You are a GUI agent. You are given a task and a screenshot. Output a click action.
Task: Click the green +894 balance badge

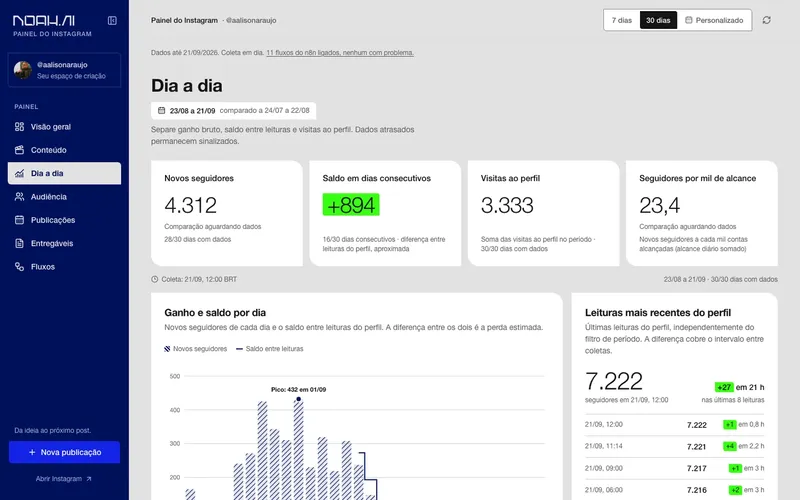[351, 205]
